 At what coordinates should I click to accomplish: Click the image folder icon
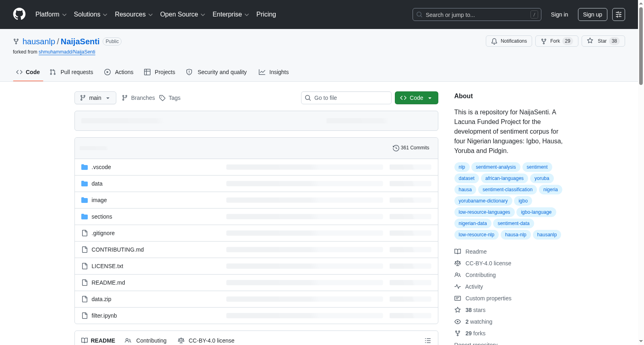pos(85,200)
